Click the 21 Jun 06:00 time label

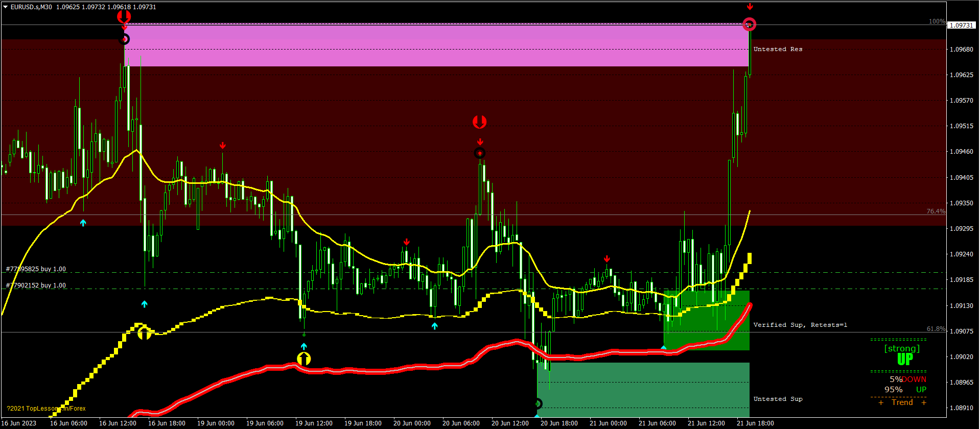point(658,423)
